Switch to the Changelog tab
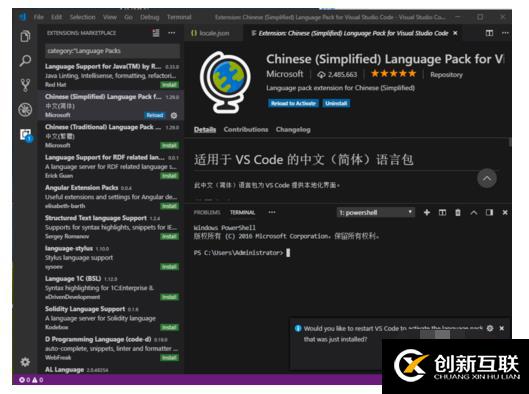The height and width of the screenshot is (394, 529). click(293, 130)
